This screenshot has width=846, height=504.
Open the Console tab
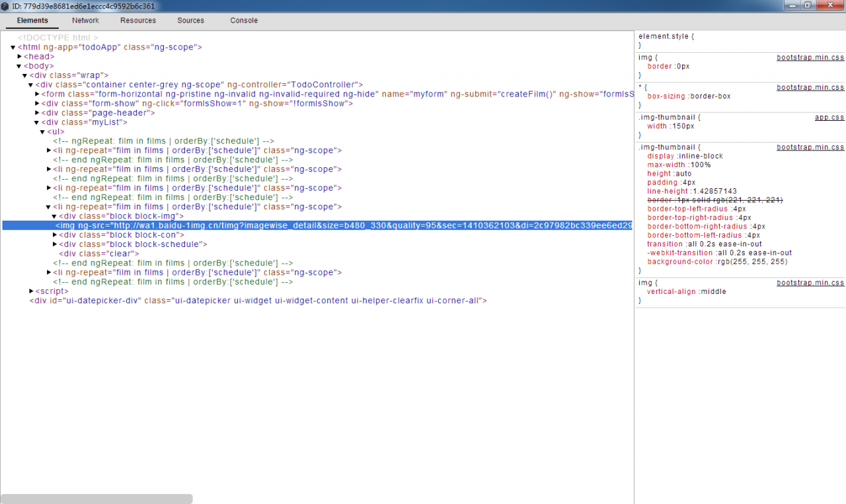pos(244,20)
